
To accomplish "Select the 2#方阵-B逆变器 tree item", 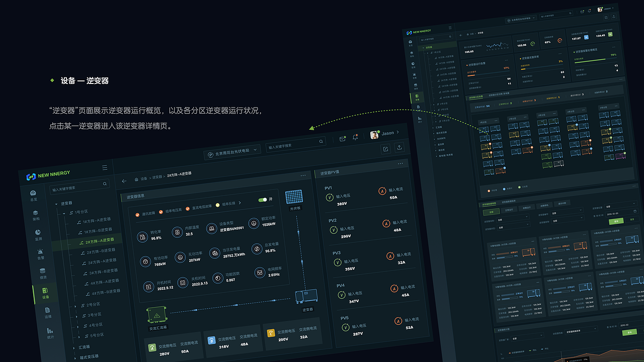I will coord(100,251).
